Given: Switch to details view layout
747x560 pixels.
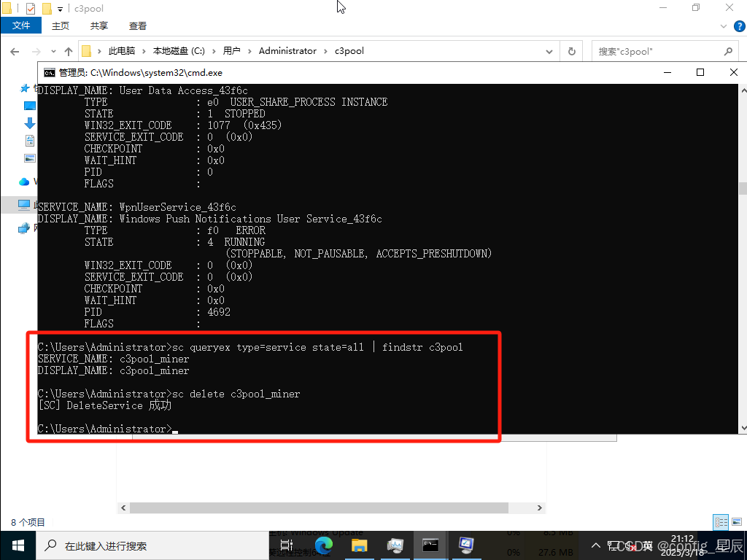Looking at the screenshot, I should tap(721, 522).
